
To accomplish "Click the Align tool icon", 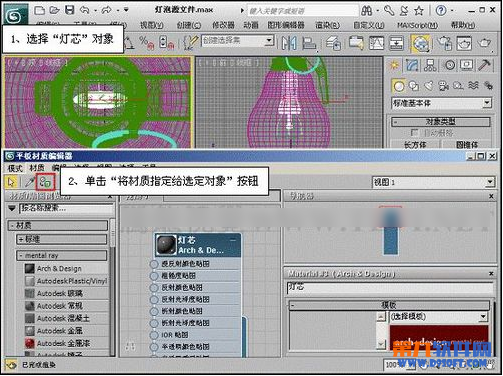I will (x=309, y=43).
